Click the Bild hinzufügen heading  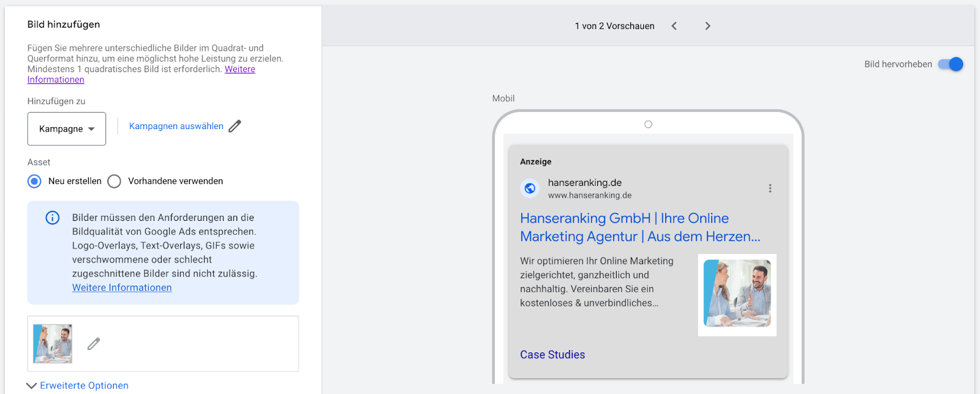tap(64, 24)
